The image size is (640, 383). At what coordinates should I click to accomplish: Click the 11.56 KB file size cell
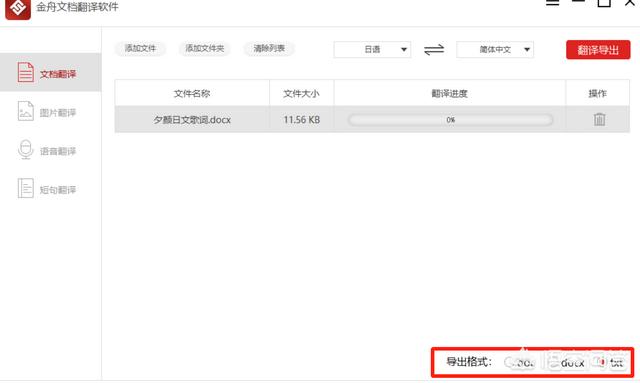[302, 120]
